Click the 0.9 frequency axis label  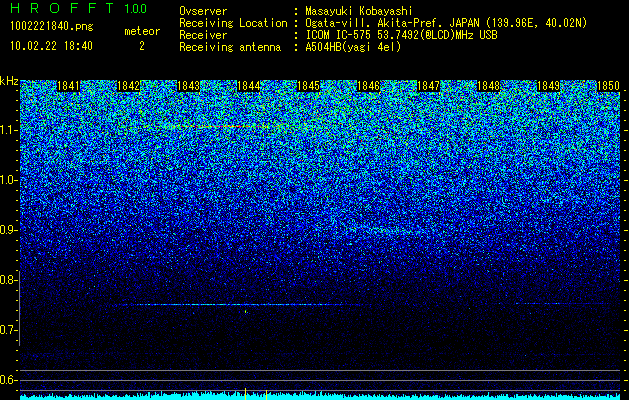[7, 230]
